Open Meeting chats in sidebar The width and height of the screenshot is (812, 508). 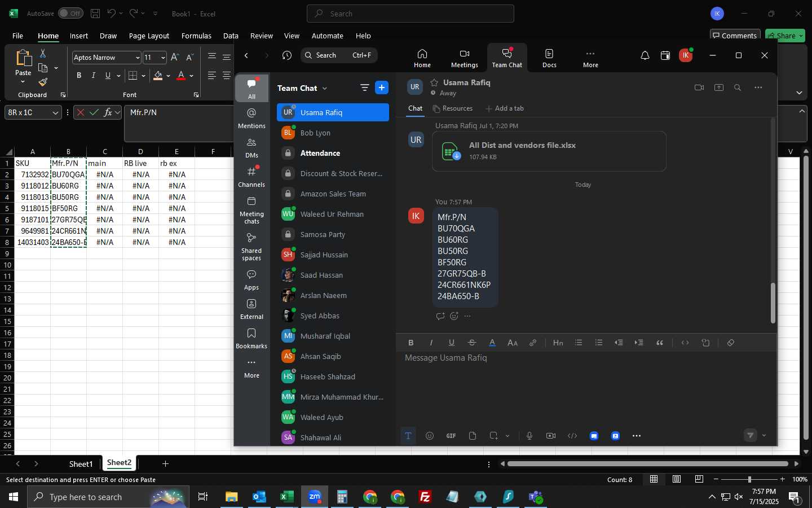pyautogui.click(x=251, y=210)
